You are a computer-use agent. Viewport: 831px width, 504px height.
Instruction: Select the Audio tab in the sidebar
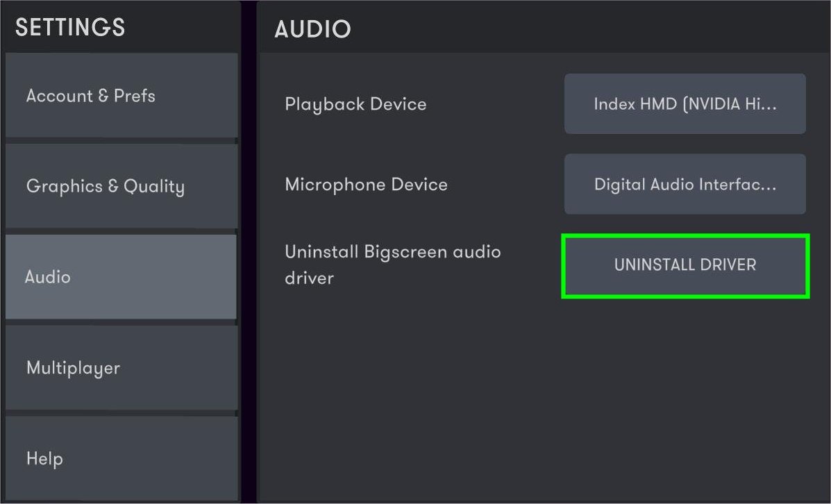121,277
